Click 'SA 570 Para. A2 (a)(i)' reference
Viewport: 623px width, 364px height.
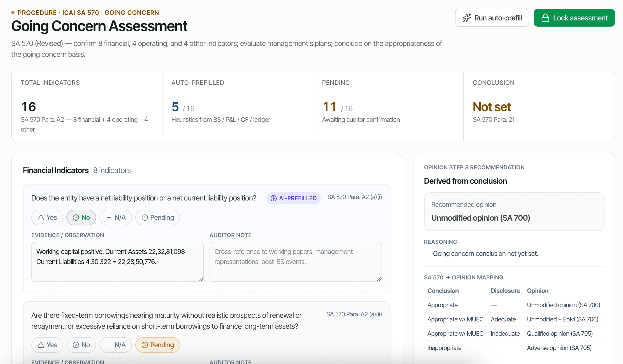[355, 197]
